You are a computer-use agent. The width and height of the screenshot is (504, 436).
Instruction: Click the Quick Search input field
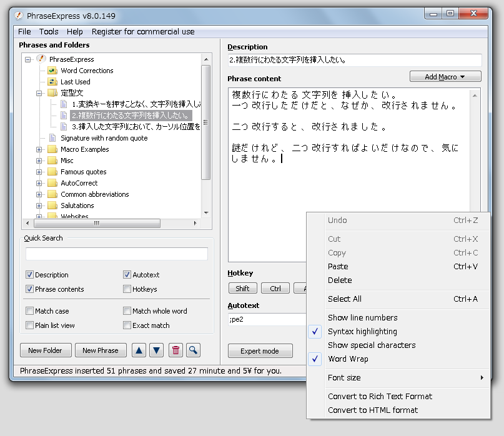click(116, 254)
